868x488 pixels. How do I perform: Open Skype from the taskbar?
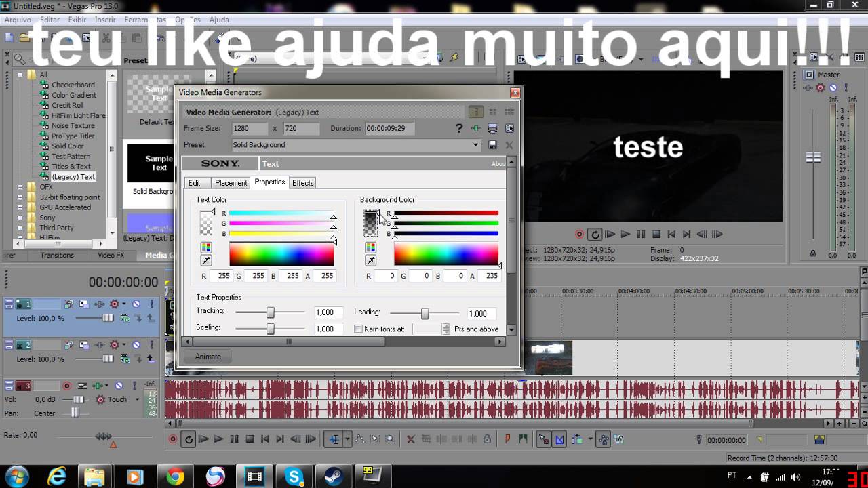tap(294, 477)
